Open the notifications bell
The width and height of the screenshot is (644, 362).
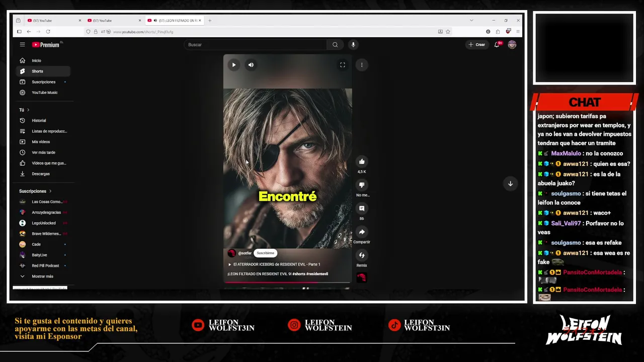tap(497, 45)
